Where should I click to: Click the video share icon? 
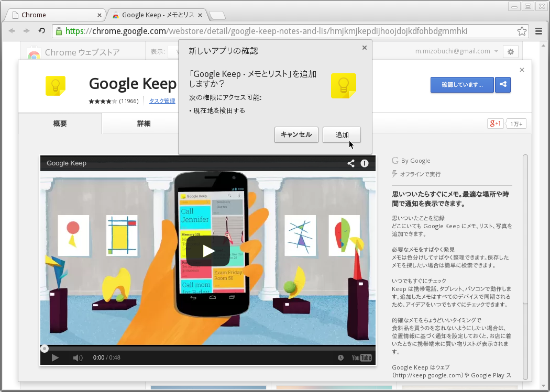pyautogui.click(x=351, y=163)
